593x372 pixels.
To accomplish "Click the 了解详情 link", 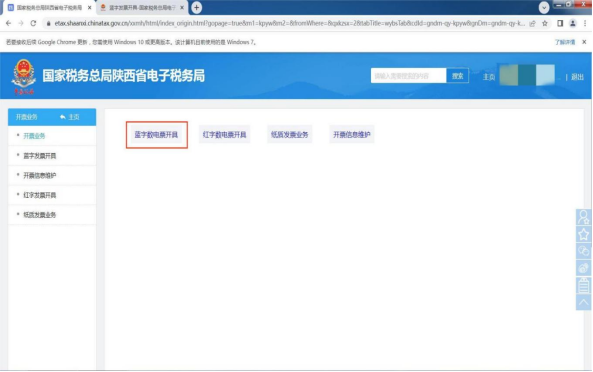I will pos(565,42).
